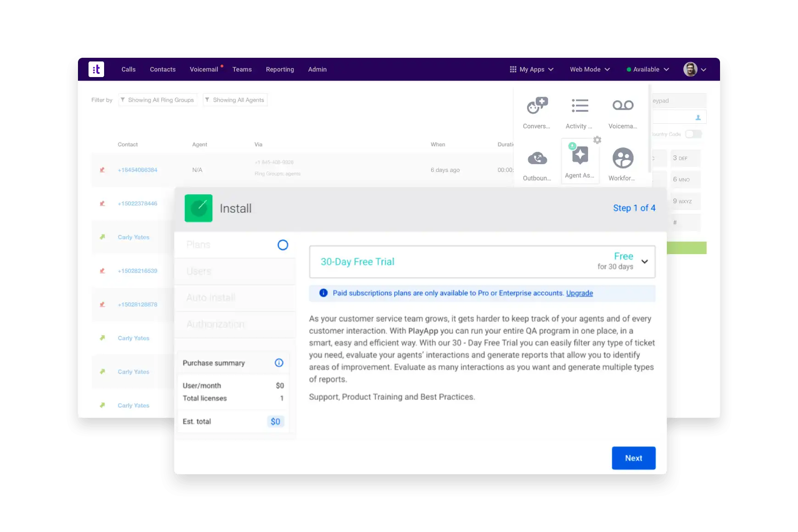Follow the Upgrade link

[x=579, y=293]
